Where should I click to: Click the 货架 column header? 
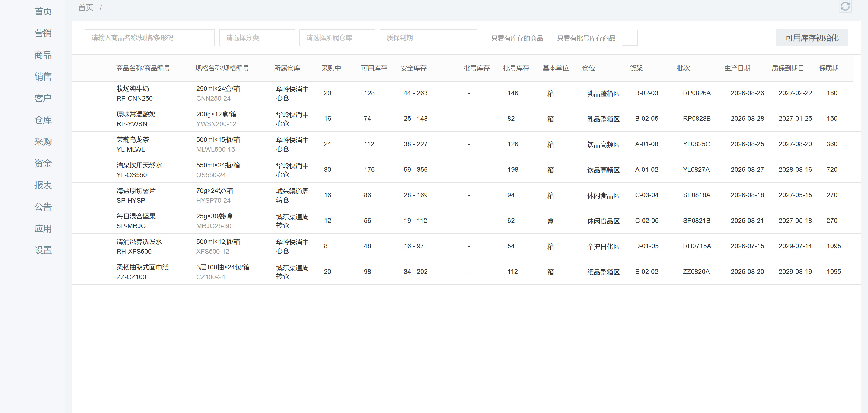tap(636, 68)
